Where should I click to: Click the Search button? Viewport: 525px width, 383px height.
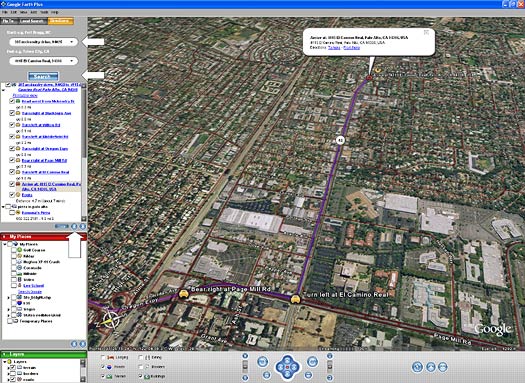pyautogui.click(x=43, y=76)
